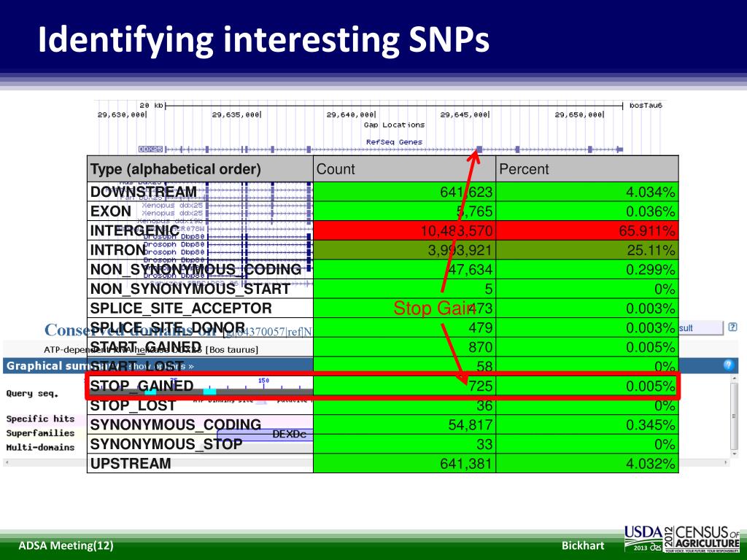Click the 'Query seq.' label
Viewport: 747px width, 560px height.
click(32, 393)
